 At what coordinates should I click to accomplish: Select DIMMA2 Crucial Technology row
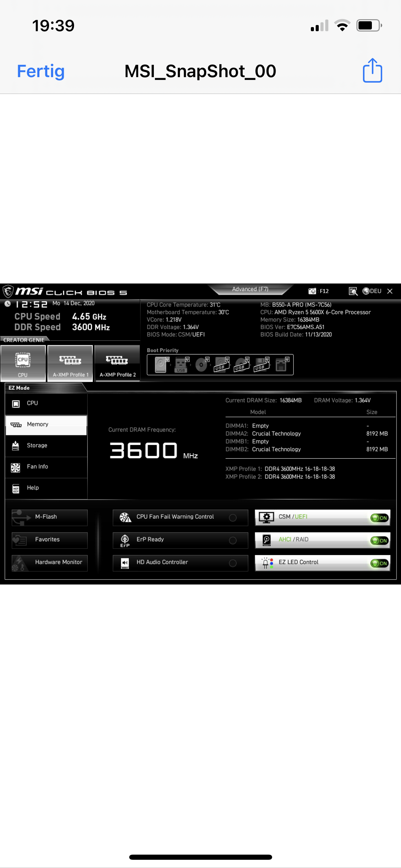(x=307, y=434)
